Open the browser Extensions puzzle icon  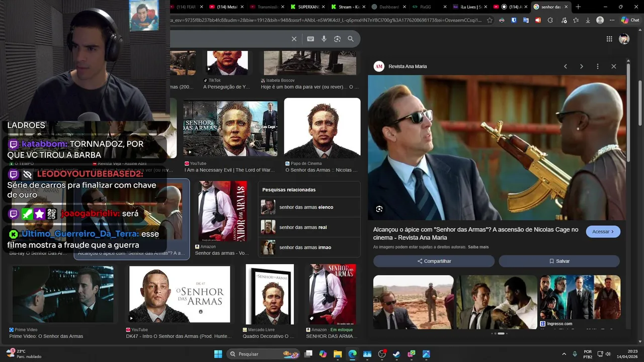click(550, 20)
